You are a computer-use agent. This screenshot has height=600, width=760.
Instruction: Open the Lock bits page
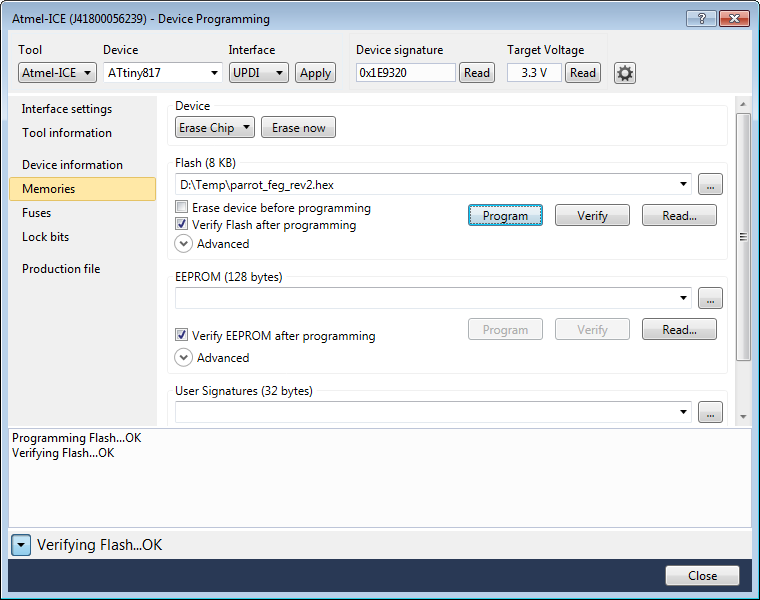[46, 237]
